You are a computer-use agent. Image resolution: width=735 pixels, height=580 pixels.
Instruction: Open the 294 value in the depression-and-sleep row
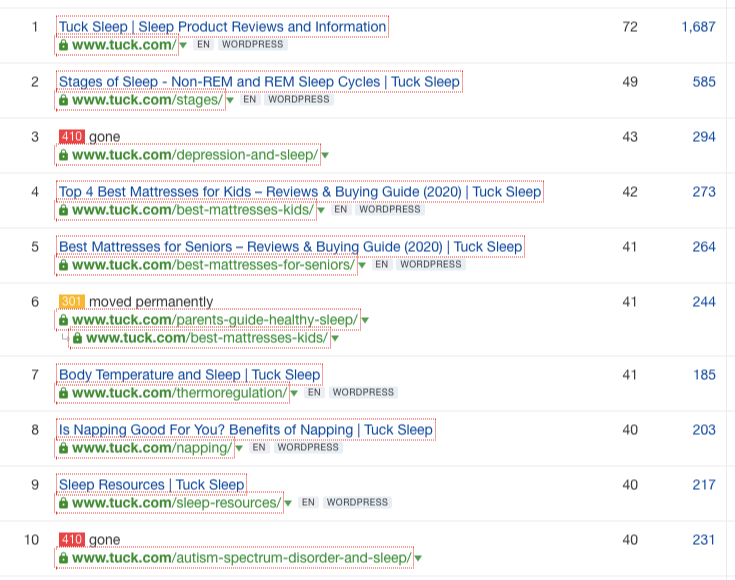704,136
